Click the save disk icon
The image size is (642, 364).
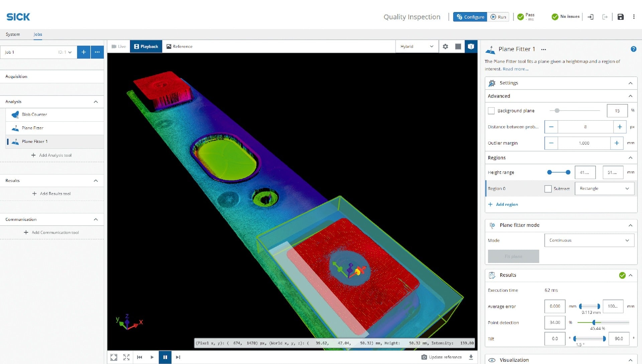621,17
